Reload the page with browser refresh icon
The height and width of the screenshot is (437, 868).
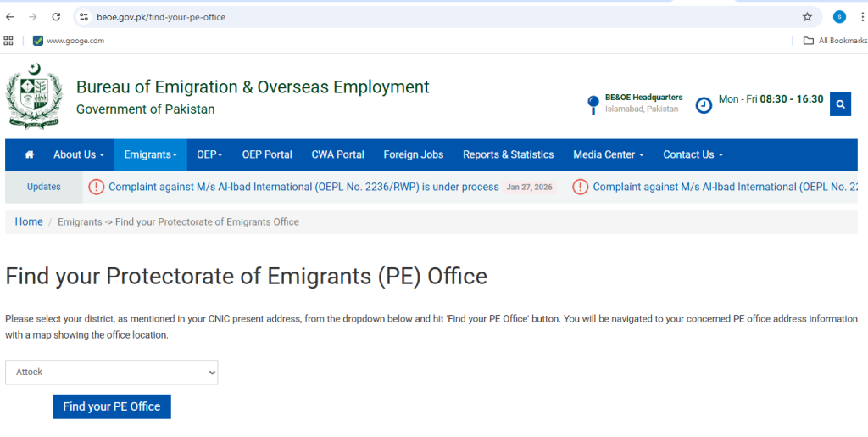coord(56,17)
